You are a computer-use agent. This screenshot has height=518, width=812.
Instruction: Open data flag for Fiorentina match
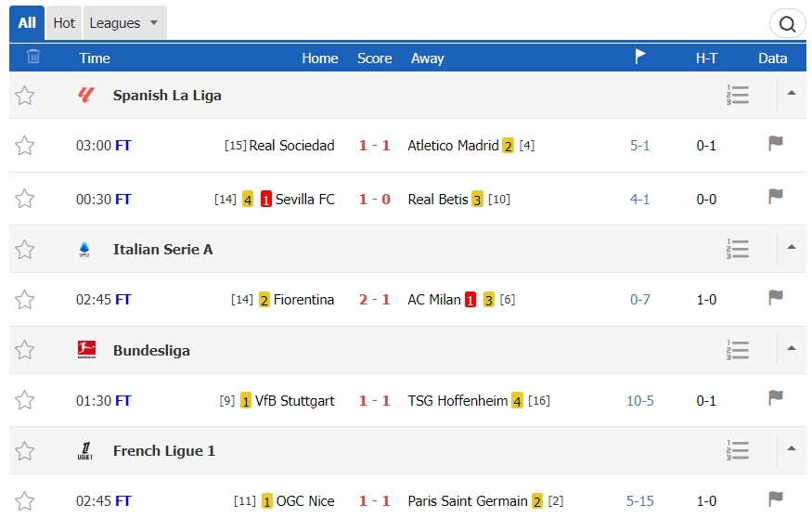pos(775,297)
